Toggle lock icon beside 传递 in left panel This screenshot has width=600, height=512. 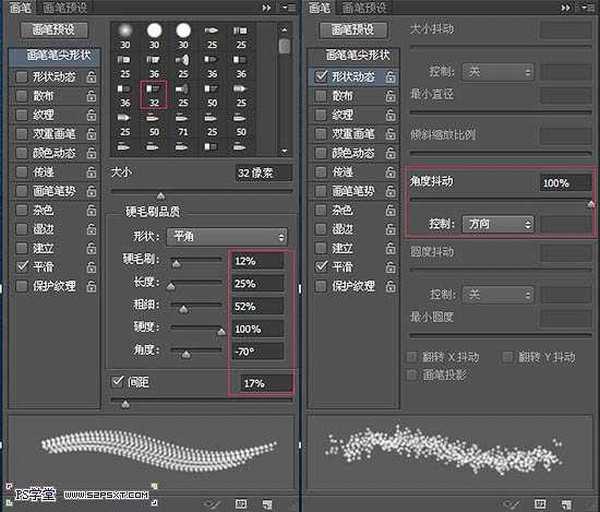click(x=91, y=172)
